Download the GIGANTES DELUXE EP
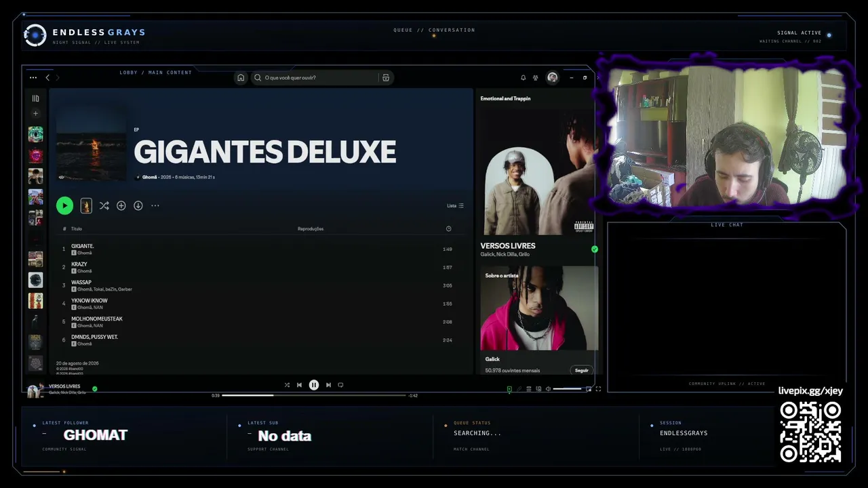The image size is (868, 488). (138, 205)
